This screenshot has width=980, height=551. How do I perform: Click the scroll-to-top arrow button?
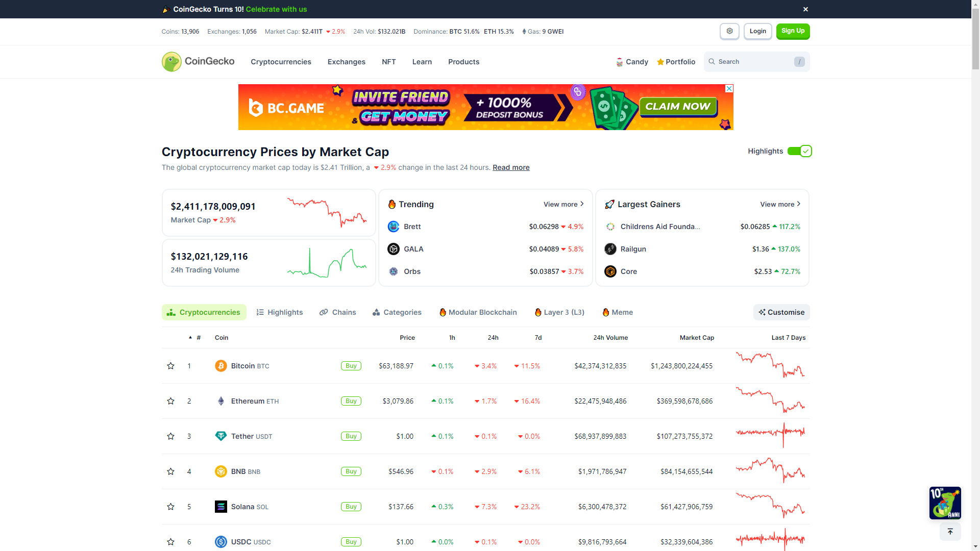[x=950, y=532]
